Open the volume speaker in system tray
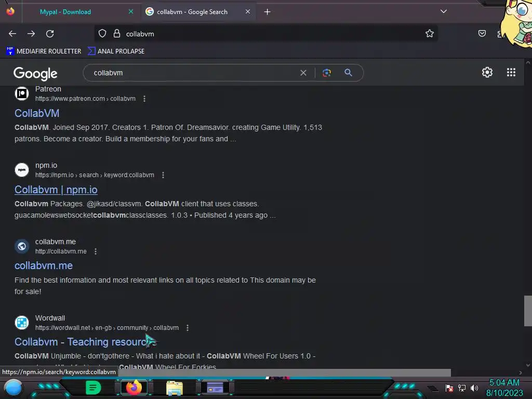This screenshot has height=399, width=532. [474, 388]
